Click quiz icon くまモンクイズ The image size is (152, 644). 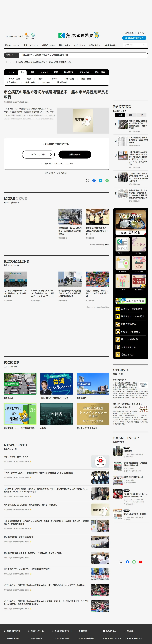[118, 347]
